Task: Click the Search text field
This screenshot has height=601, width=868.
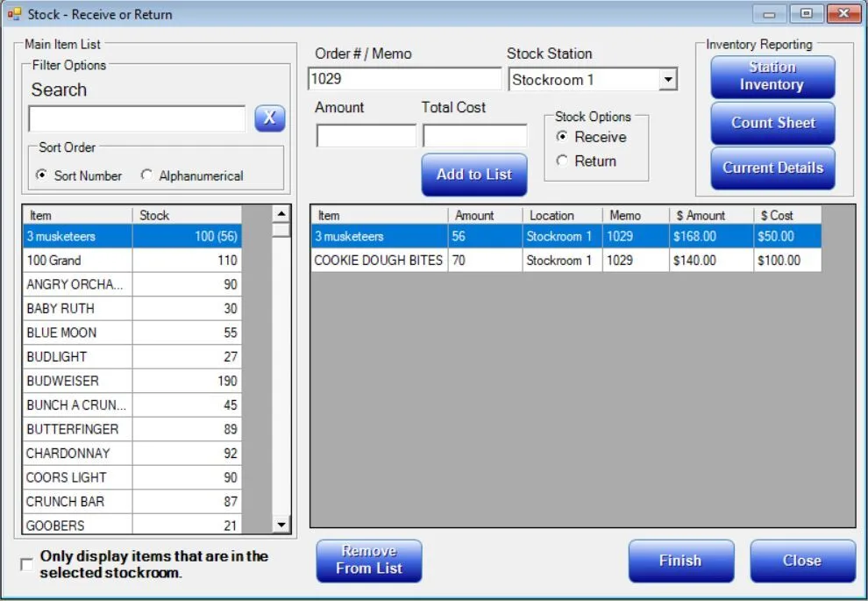Action: click(x=137, y=118)
